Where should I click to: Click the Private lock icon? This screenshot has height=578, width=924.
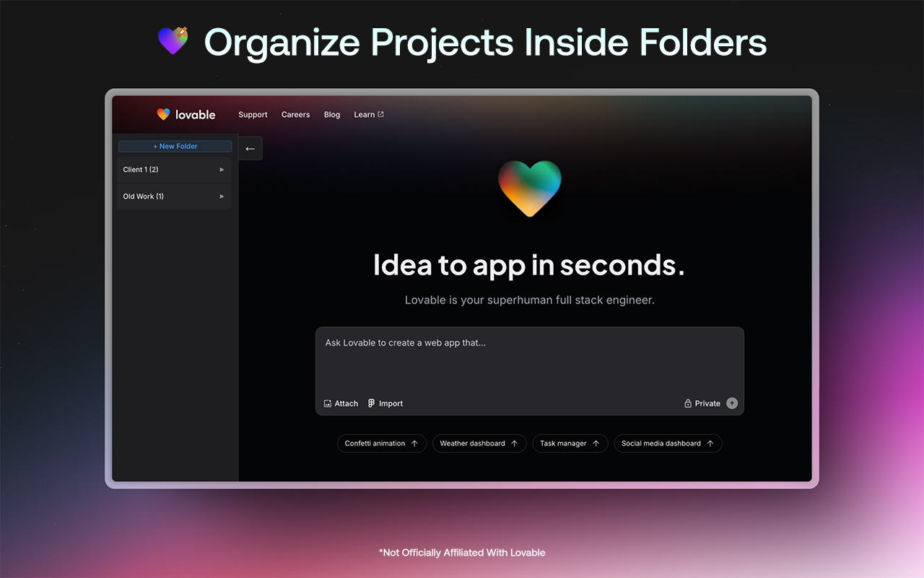(x=688, y=403)
